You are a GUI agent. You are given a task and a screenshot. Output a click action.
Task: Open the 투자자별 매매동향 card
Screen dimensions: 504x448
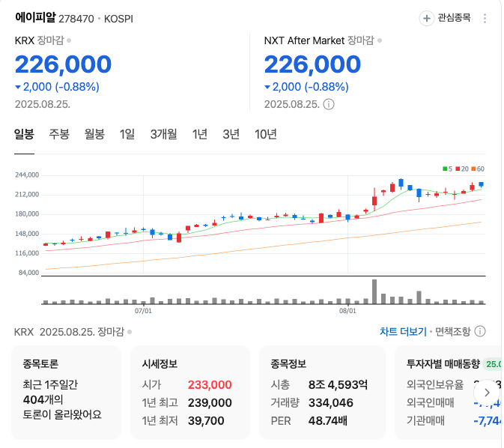pyautogui.click(x=448, y=393)
